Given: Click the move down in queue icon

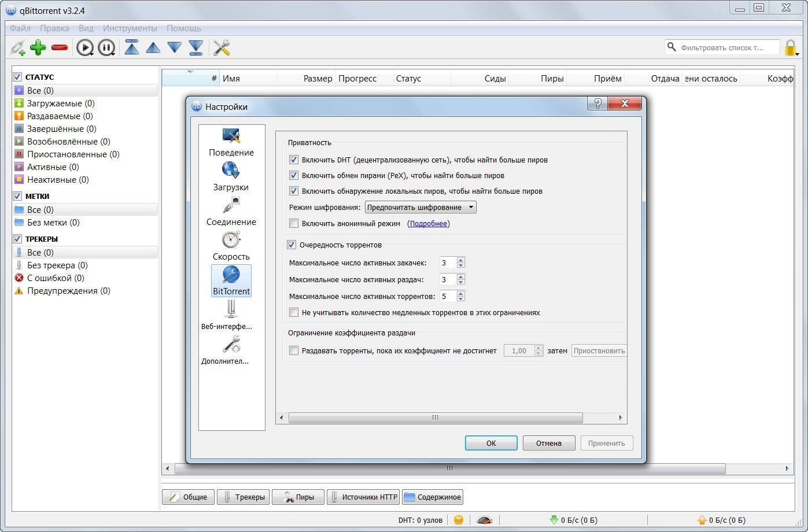Looking at the screenshot, I should coord(175,47).
